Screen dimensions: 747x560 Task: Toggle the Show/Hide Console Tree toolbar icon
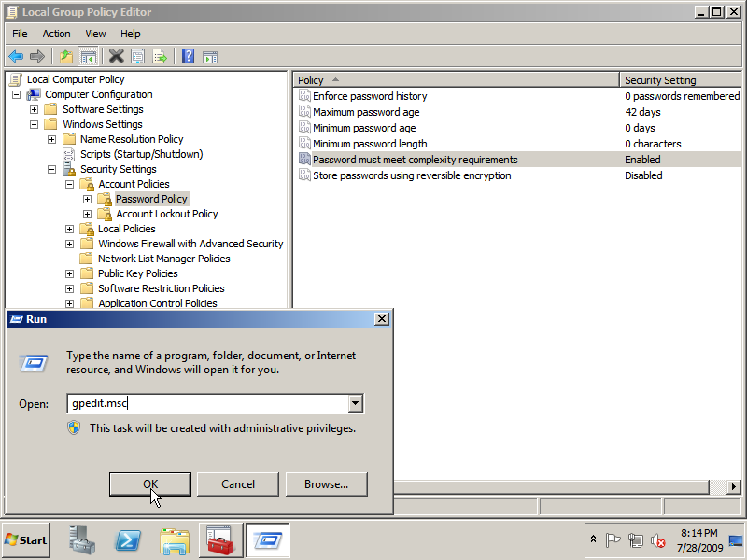[x=88, y=57]
